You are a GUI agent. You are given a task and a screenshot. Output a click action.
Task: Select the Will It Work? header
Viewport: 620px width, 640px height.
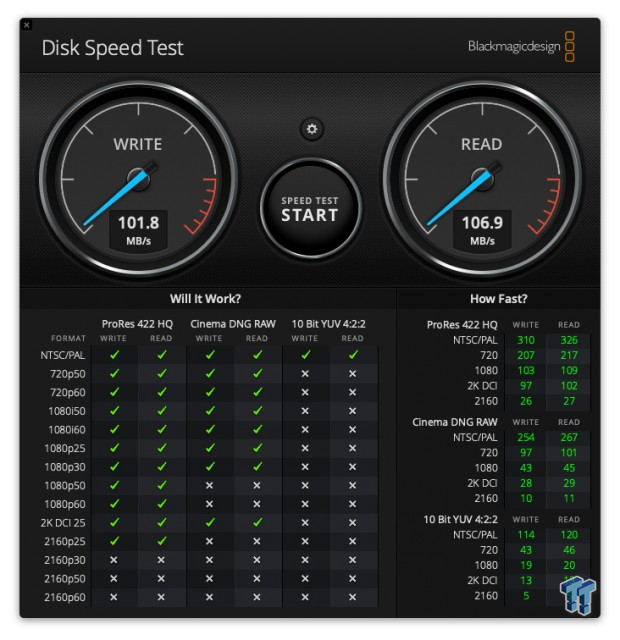(x=205, y=299)
